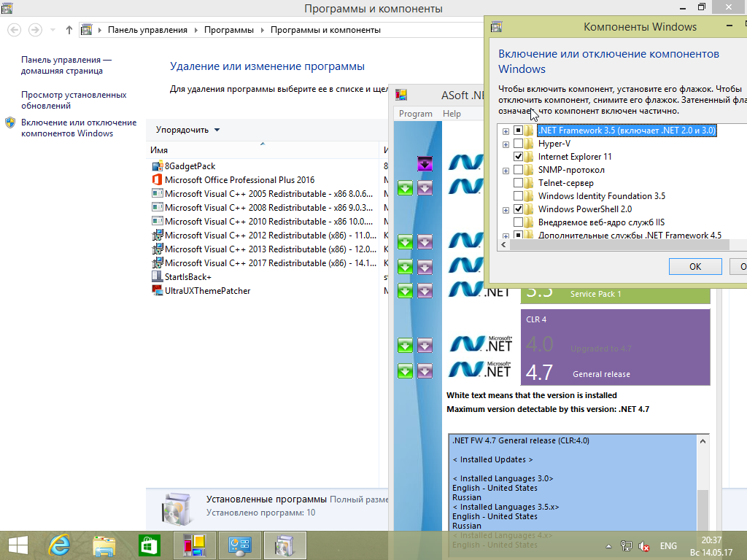Open the Упорядочить dropdown
Screen dimensions: 747x560
[187, 130]
